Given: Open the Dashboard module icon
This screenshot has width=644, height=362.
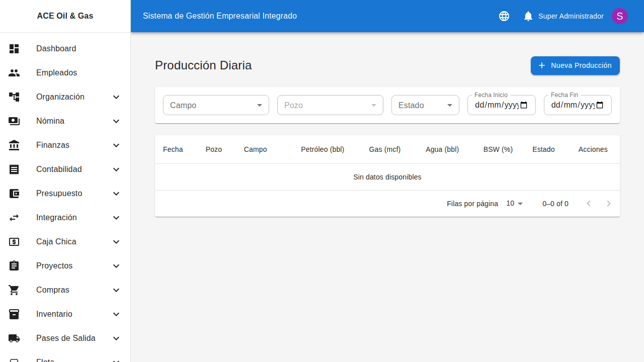Looking at the screenshot, I should pyautogui.click(x=14, y=49).
